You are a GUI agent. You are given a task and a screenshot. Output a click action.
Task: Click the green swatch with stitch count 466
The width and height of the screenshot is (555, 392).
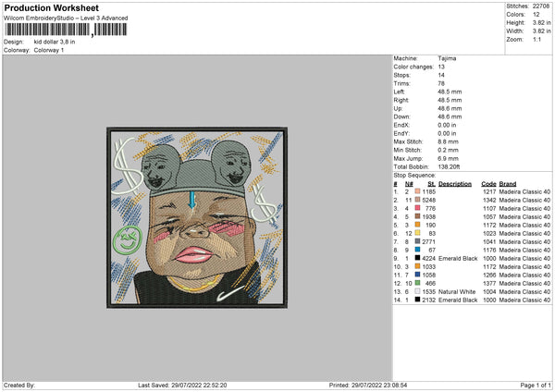coord(418,283)
